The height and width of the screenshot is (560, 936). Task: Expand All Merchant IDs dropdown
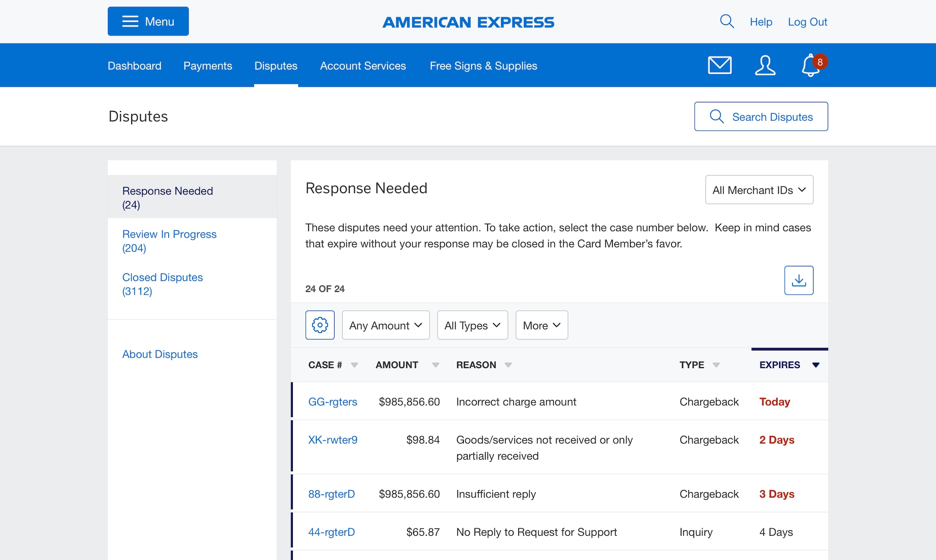pos(759,190)
